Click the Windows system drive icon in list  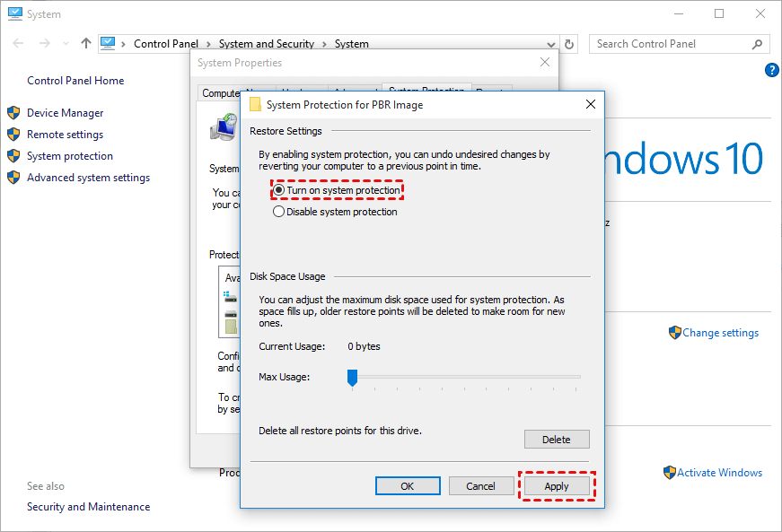230,297
